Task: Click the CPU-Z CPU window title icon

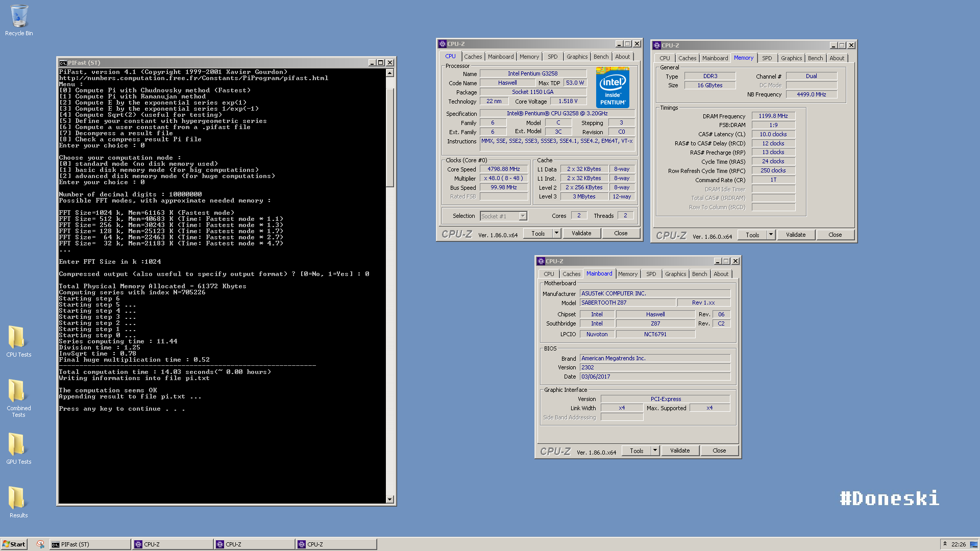Action: tap(443, 44)
